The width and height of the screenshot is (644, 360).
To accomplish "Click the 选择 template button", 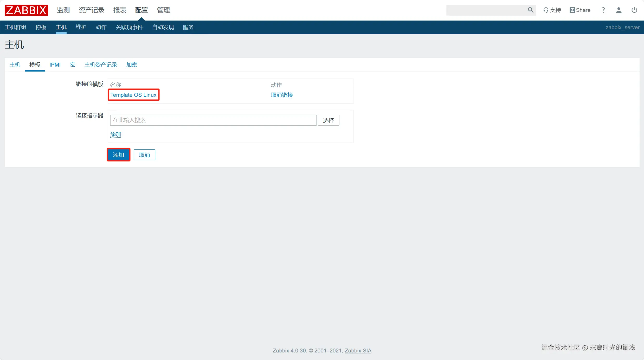I will point(328,120).
